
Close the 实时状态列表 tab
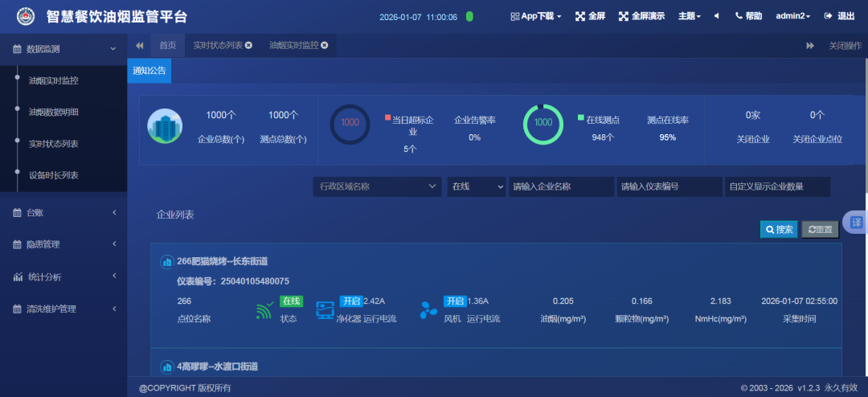pos(249,46)
